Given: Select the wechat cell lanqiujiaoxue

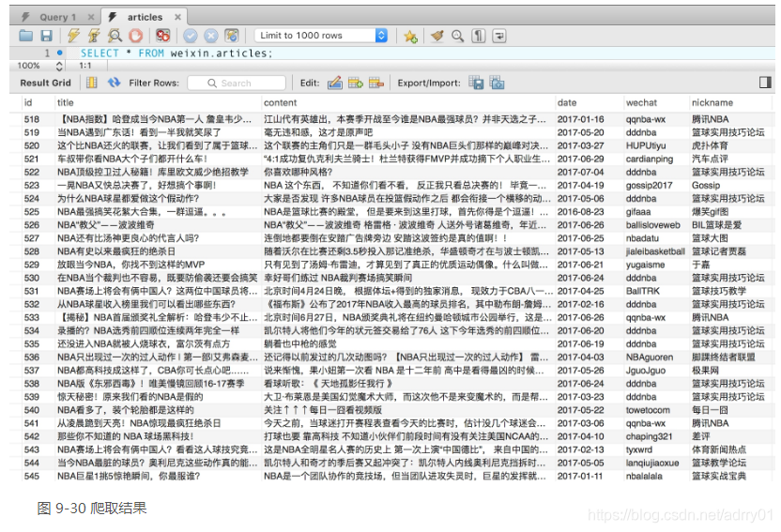Looking at the screenshot, I should click(652, 463).
